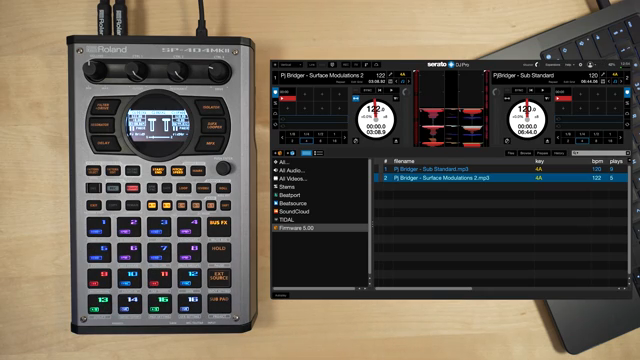Edit deck 2 track info with pencil icon
The width and height of the screenshot is (640, 360).
point(603,74)
